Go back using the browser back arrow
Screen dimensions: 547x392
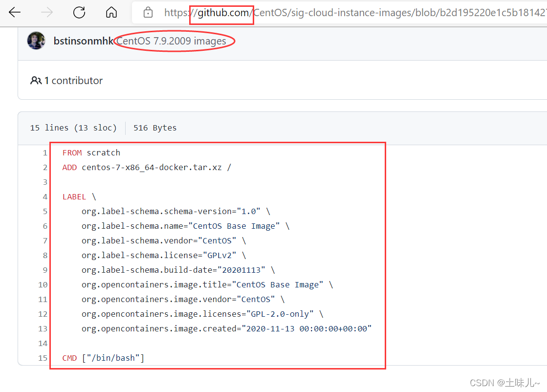click(x=15, y=13)
